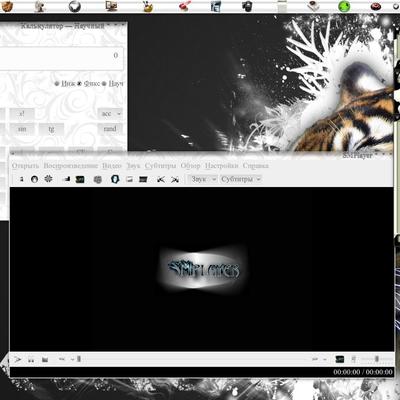Open the Видео menu
Viewport: 400px width, 400px height.
pyautogui.click(x=112, y=166)
